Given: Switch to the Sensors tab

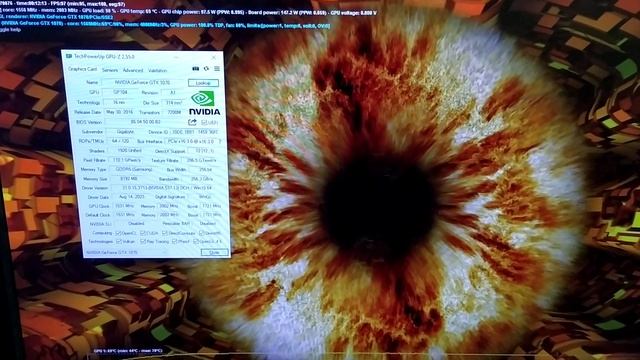Looking at the screenshot, I should pos(110,70).
